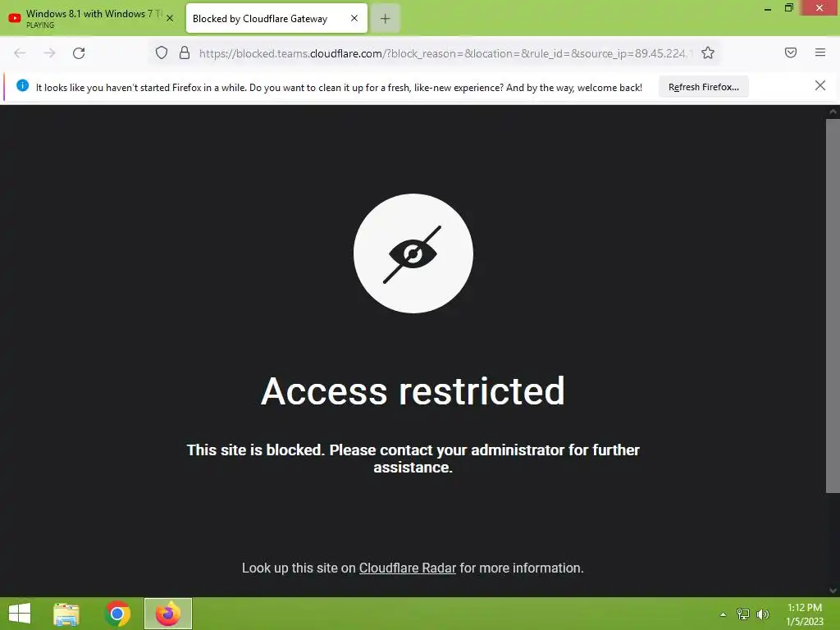Open the Save to Pocket icon
Image resolution: width=840 pixels, height=630 pixels.
(x=790, y=52)
